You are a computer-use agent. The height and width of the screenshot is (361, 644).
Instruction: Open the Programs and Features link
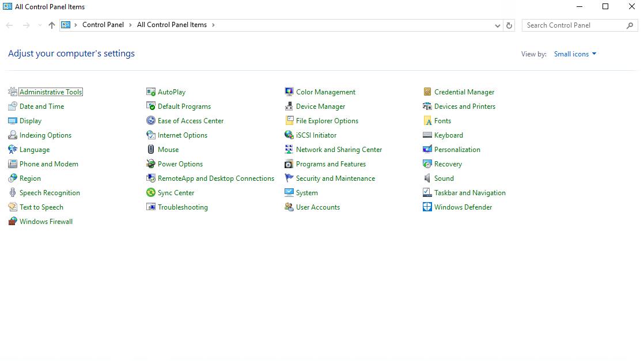pos(331,164)
